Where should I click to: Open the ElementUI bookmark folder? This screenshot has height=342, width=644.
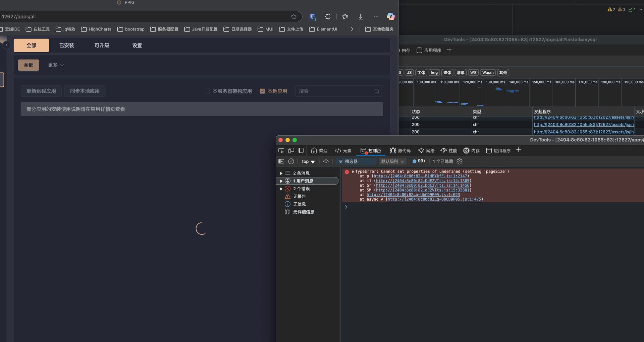(x=323, y=29)
